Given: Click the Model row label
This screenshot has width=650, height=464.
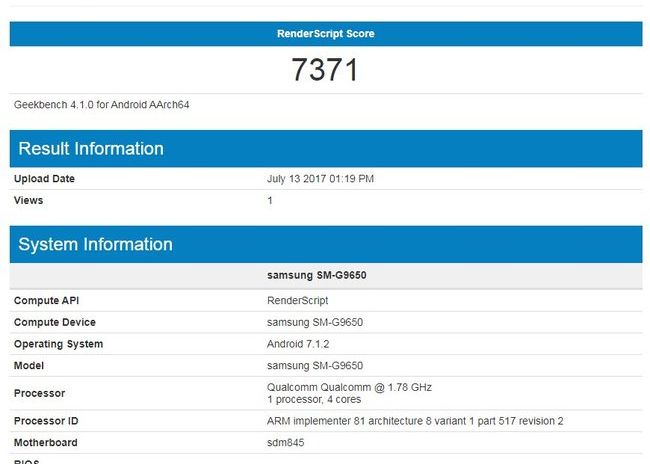Looking at the screenshot, I should point(30,366).
